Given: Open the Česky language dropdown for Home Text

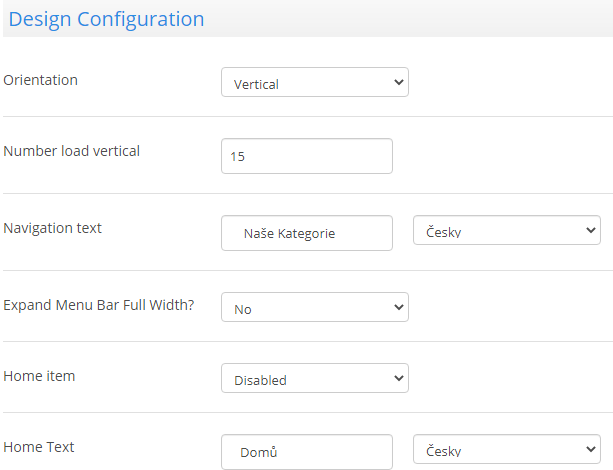Looking at the screenshot, I should (507, 449).
